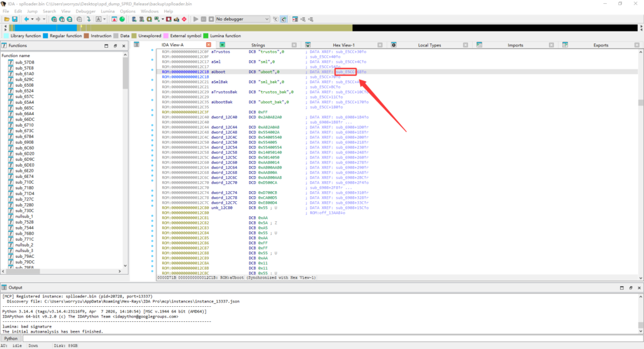Click the red diamond breakpoint icon
The height and width of the screenshot is (349, 644).
(184, 19)
